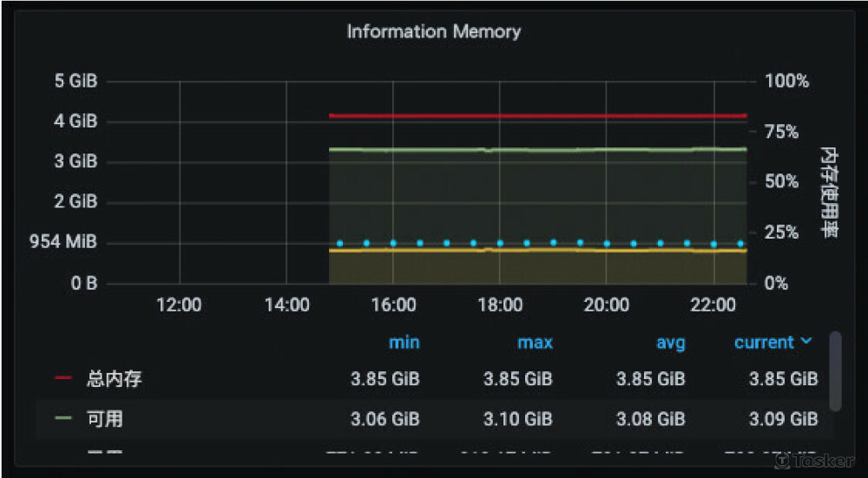Click the blue data point at 20:00
The width and height of the screenshot is (868, 478).
tap(607, 243)
